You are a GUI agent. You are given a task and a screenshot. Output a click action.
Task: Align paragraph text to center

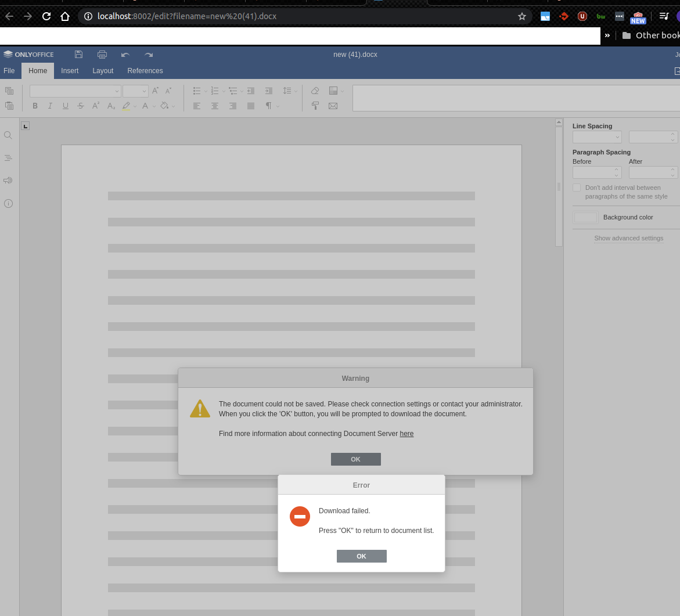215,106
